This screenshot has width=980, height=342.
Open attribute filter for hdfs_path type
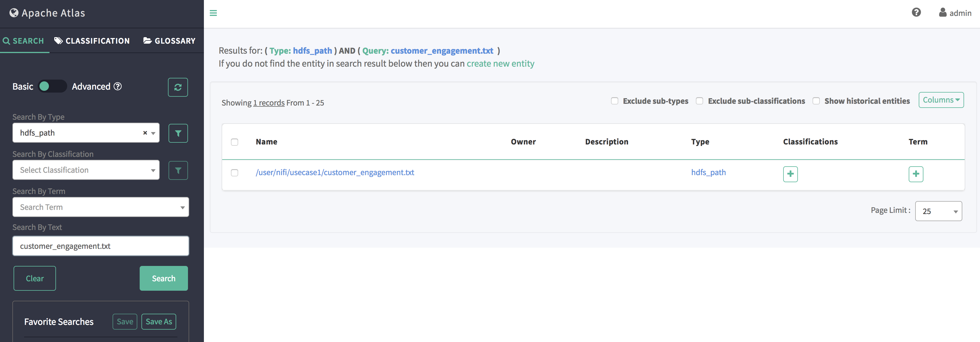(x=178, y=133)
